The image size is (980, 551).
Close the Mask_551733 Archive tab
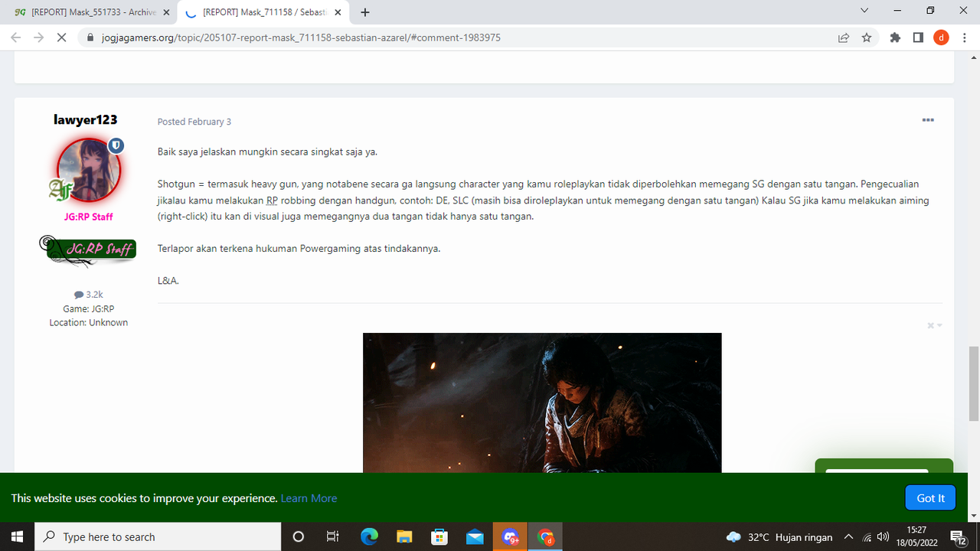point(166,12)
